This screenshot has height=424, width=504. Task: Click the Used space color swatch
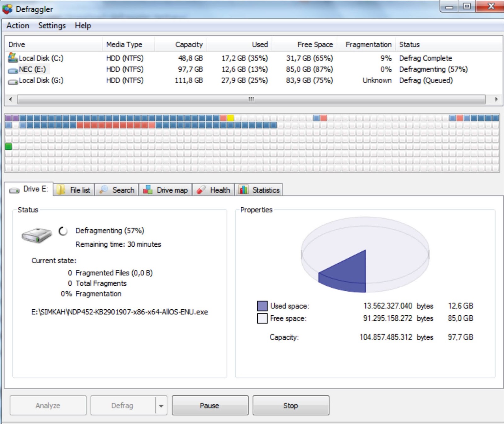pos(262,306)
